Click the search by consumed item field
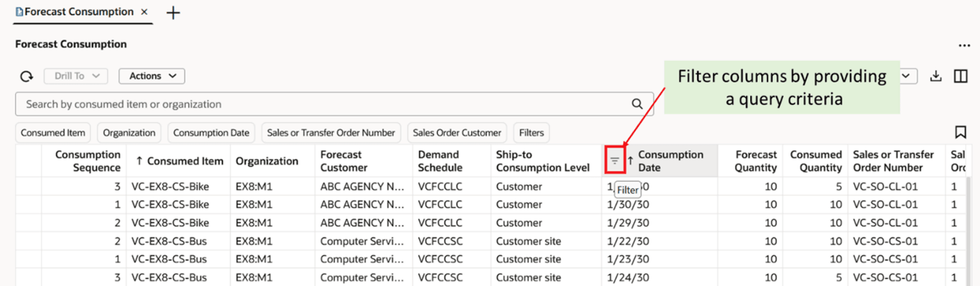The image size is (980, 286). [x=334, y=104]
